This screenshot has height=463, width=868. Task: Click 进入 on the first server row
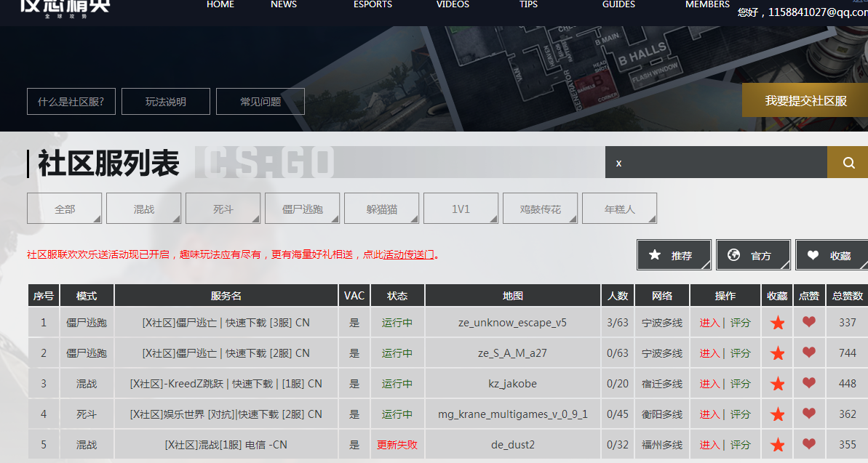(x=710, y=322)
